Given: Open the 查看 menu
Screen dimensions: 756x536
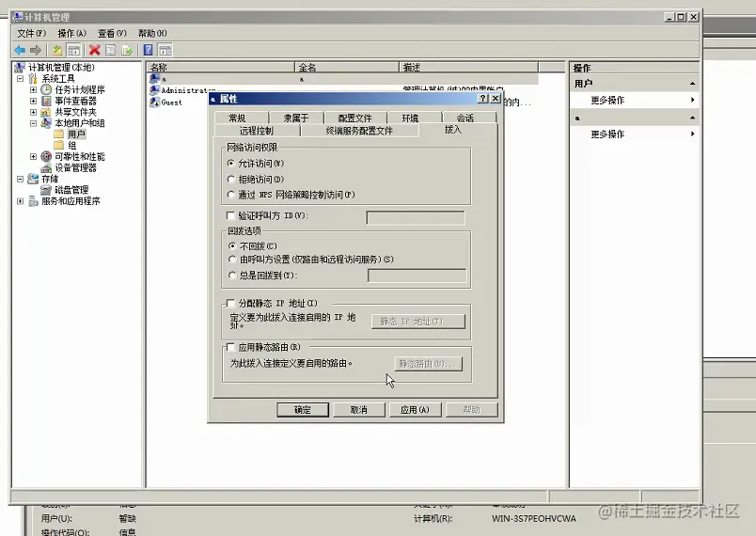Looking at the screenshot, I should click(x=112, y=33).
